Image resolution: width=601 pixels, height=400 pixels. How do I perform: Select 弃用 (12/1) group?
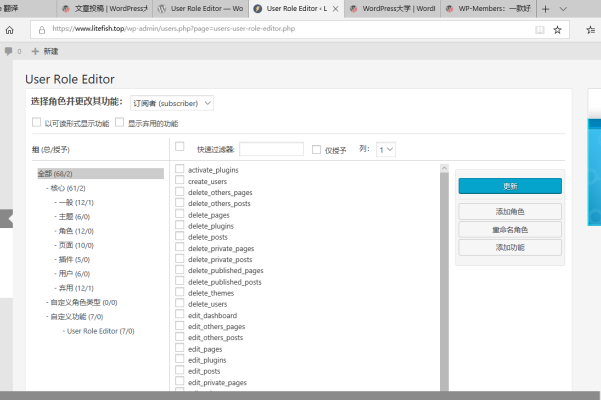[x=76, y=288]
